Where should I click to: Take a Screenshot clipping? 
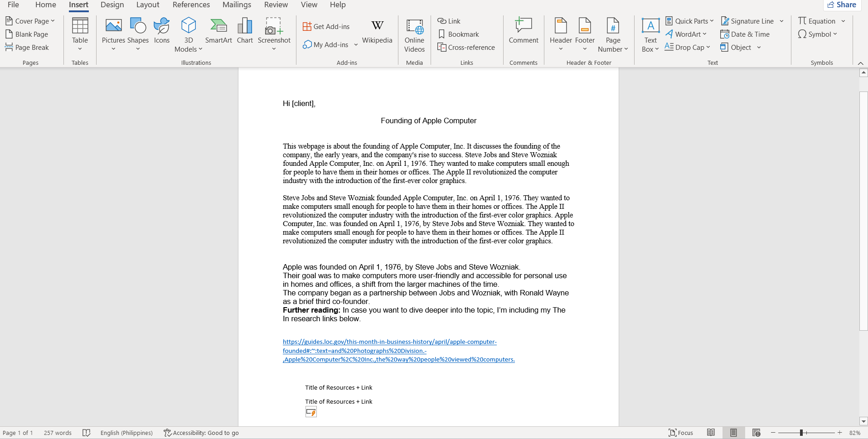pos(274,34)
